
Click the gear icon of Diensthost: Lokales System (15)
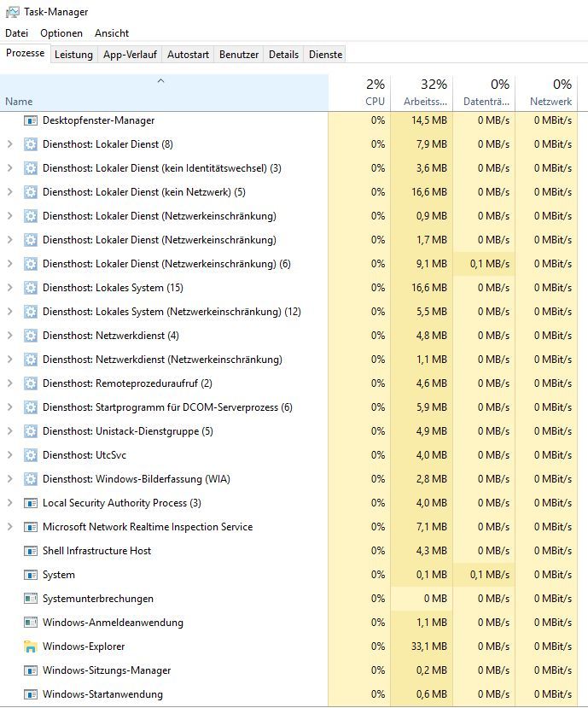point(30,288)
